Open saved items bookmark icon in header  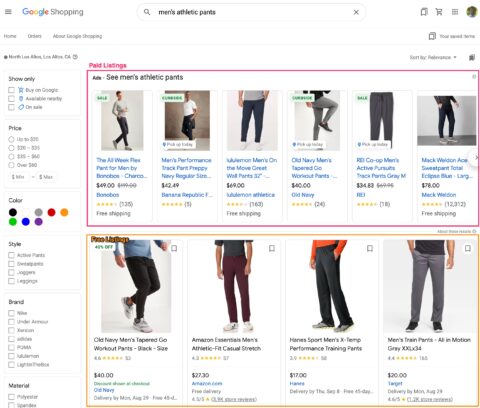pyautogui.click(x=424, y=12)
